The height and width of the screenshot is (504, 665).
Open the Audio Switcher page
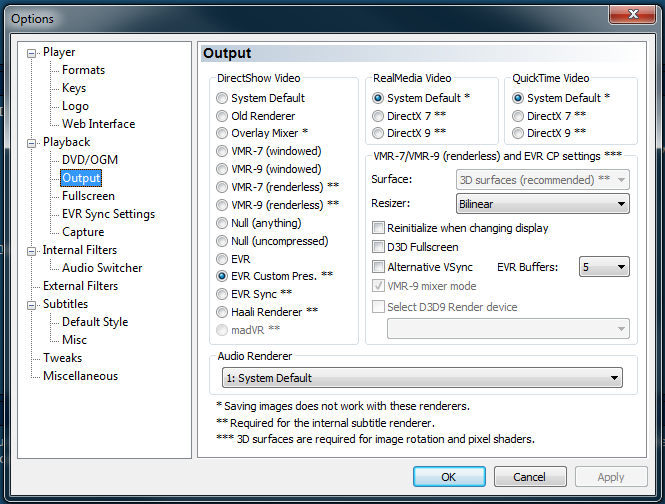(102, 268)
